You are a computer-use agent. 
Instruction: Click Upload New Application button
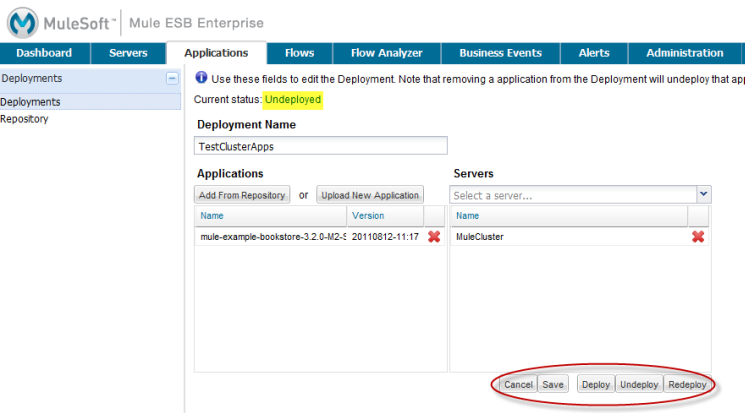pos(370,195)
